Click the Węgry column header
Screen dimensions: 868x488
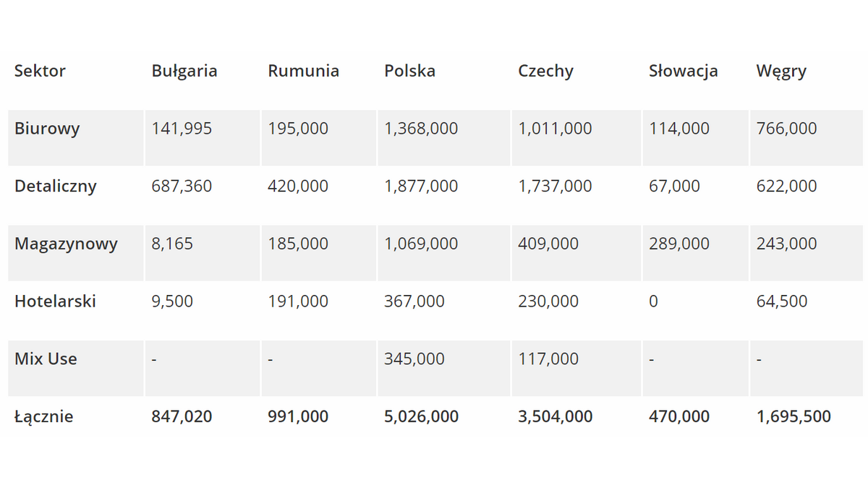coord(781,71)
